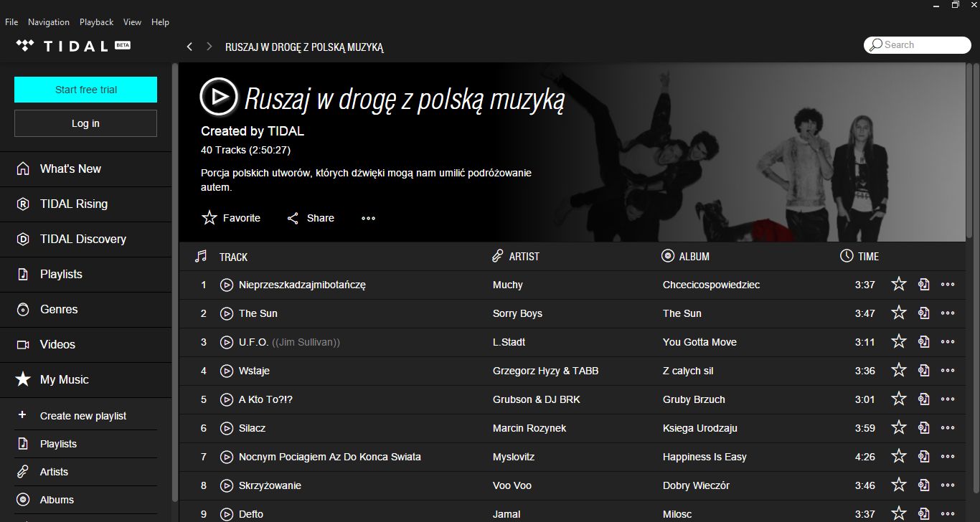The width and height of the screenshot is (980, 522).
Task: Open TIDAL Rising section
Action: pos(86,204)
